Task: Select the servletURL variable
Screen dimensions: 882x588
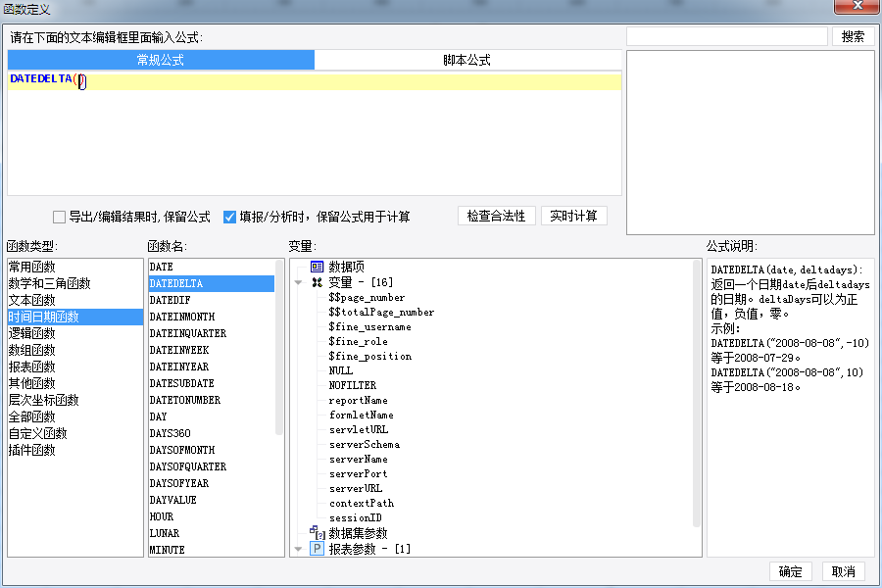Action: pyautogui.click(x=359, y=429)
